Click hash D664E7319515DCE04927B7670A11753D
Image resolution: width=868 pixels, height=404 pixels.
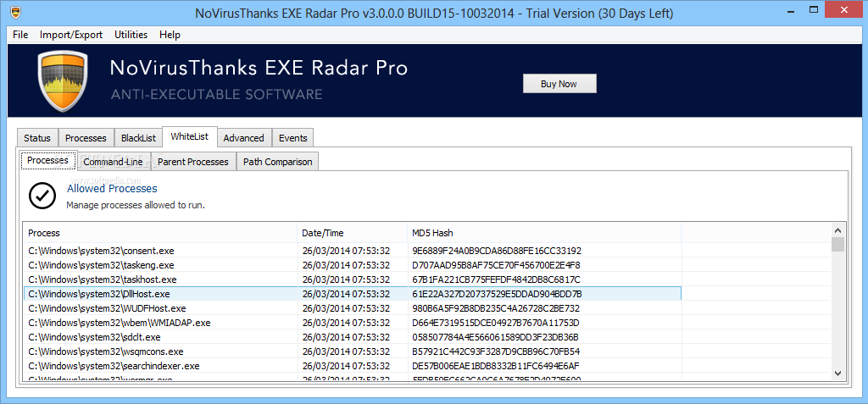pos(495,323)
